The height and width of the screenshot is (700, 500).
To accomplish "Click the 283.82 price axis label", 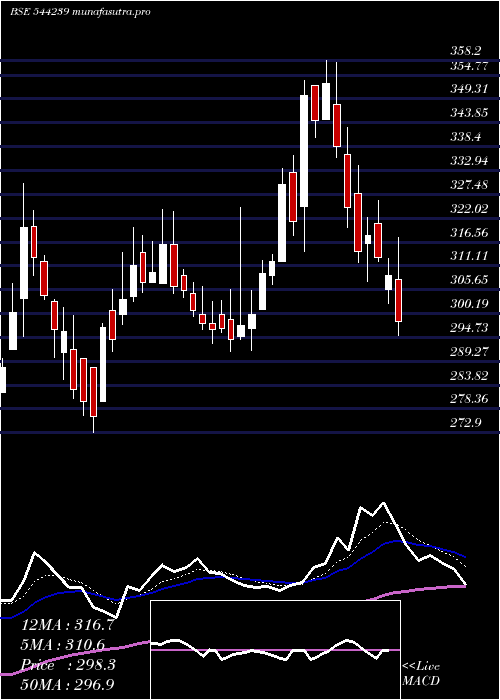I will click(x=469, y=376).
